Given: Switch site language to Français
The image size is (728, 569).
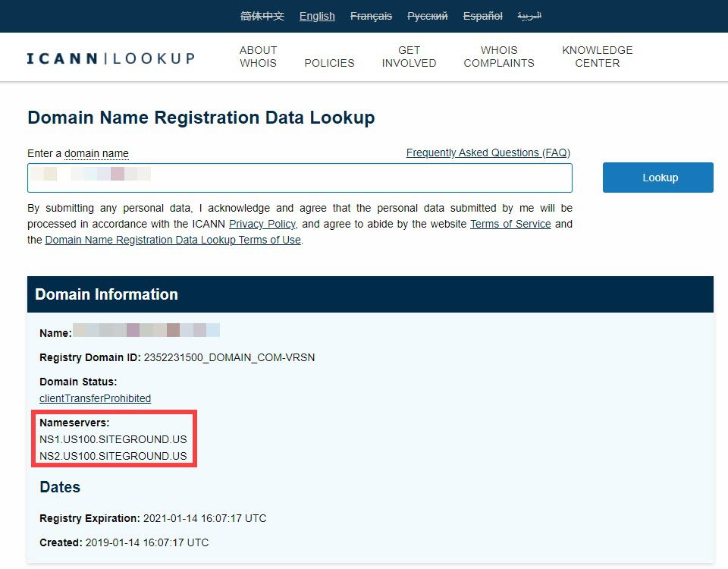Looking at the screenshot, I should [x=371, y=16].
